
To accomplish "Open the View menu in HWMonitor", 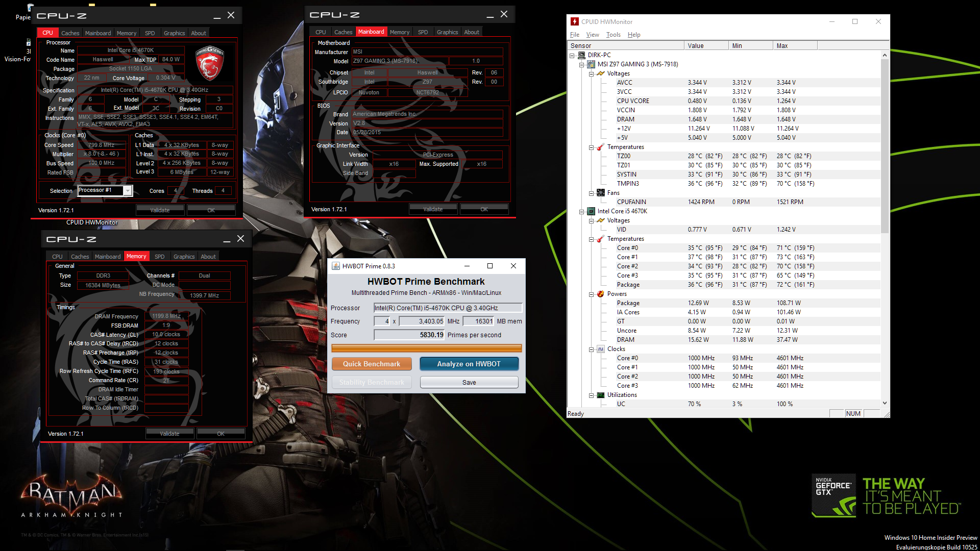I will 593,35.
